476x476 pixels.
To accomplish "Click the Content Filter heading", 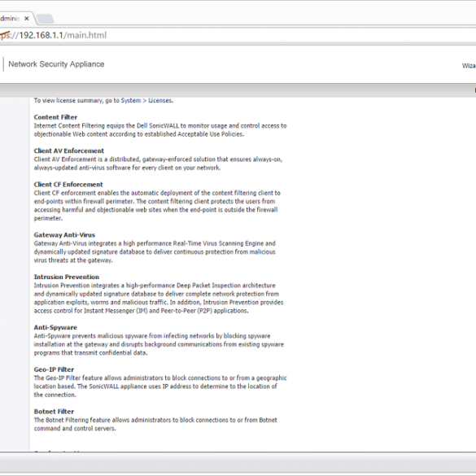I will pos(55,117).
